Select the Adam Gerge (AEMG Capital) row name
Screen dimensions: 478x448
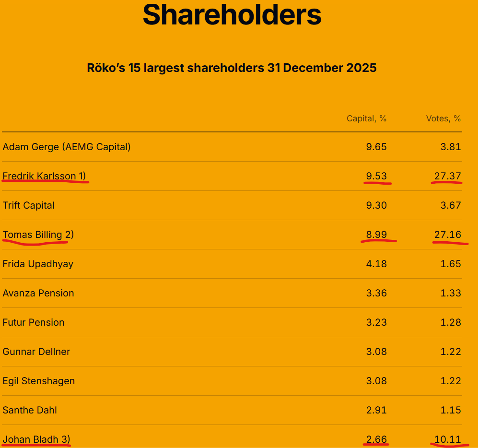67,147
